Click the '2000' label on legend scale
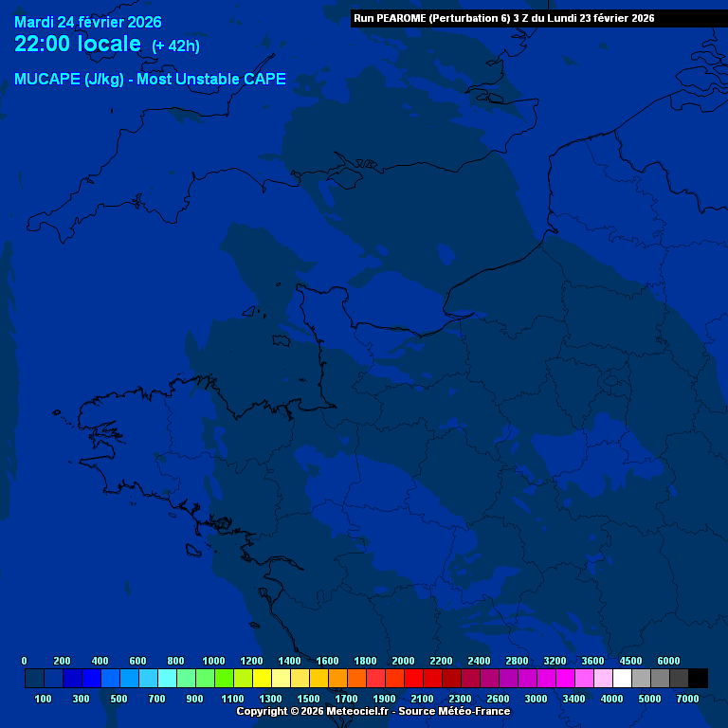Screen dimensions: 728x728 coord(403,661)
